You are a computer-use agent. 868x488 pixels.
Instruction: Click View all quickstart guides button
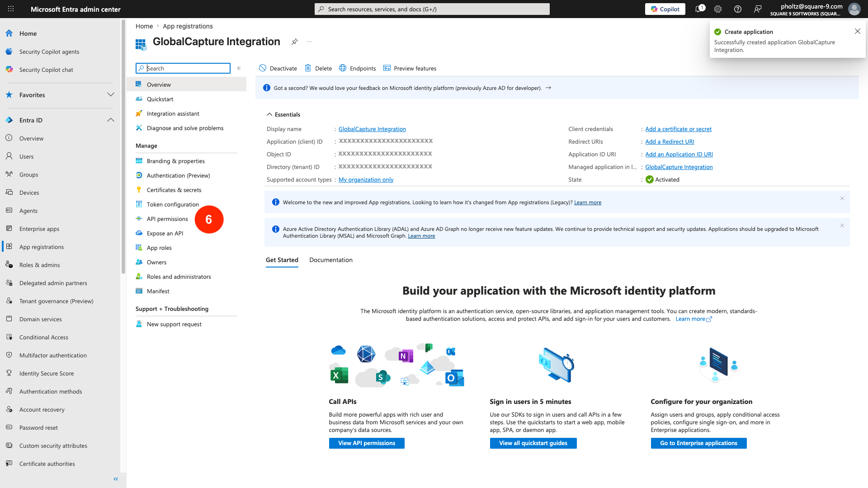coord(533,443)
